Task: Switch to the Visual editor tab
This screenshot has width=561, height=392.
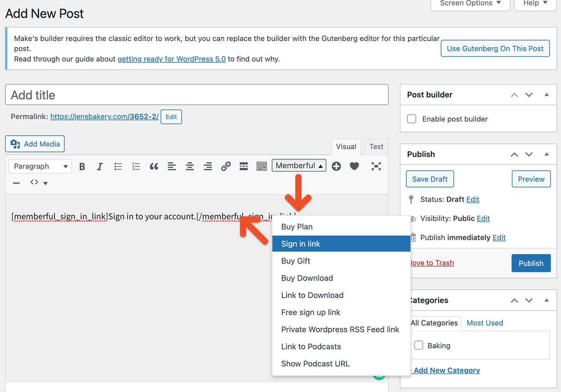Action: (x=346, y=147)
